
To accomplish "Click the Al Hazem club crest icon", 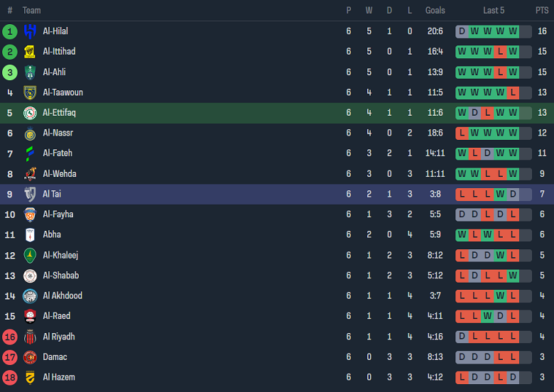I will (x=30, y=377).
